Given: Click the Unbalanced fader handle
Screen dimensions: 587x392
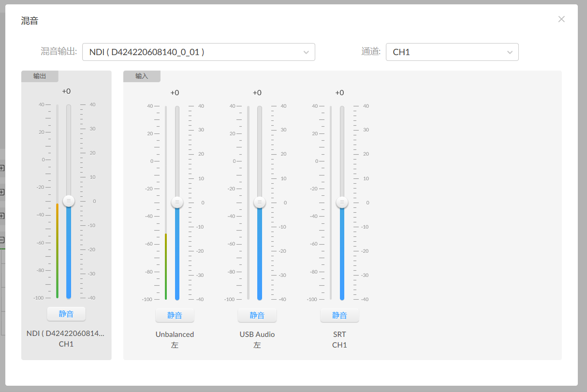Looking at the screenshot, I should (x=177, y=202).
